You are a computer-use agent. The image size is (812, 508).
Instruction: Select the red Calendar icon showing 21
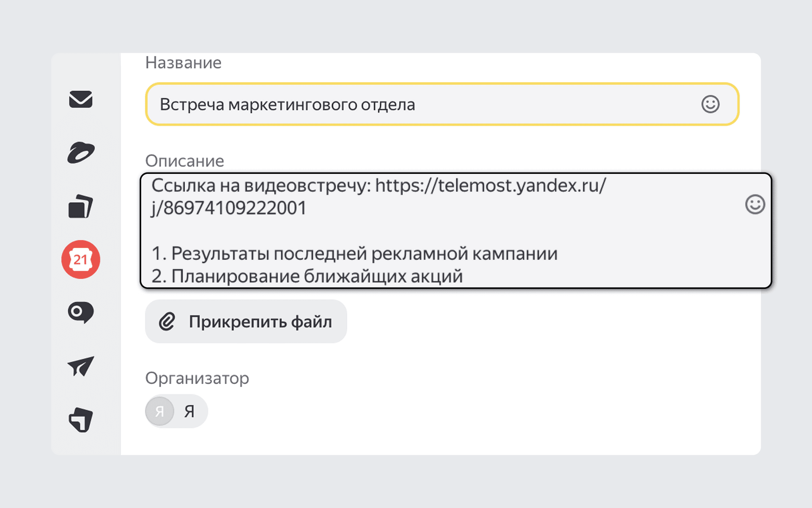point(81,259)
